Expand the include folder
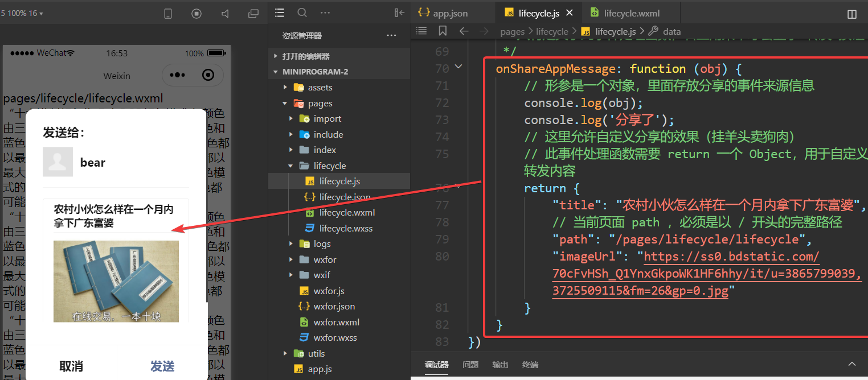This screenshot has width=868, height=380. 339,135
